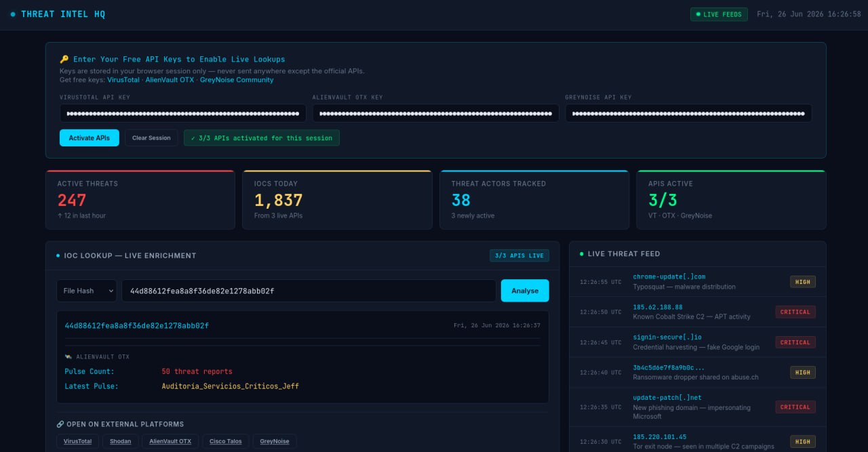Click the key icon beside API Keys heading

(x=64, y=60)
